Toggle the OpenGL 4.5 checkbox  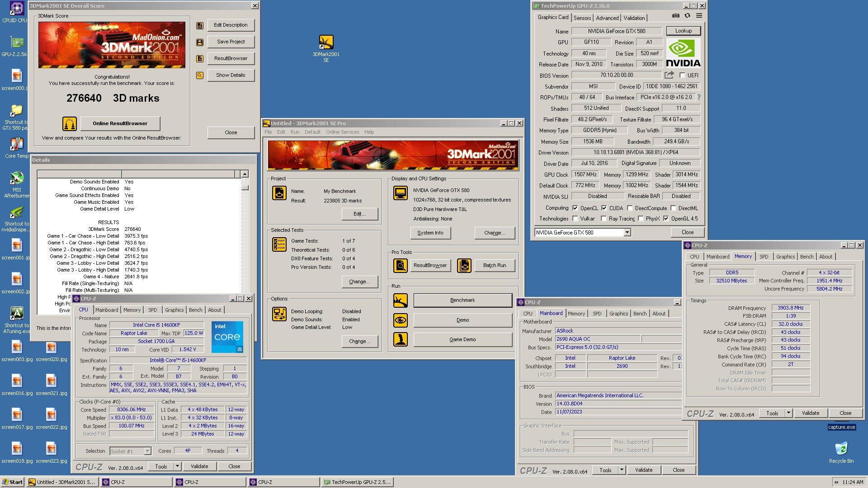(x=666, y=219)
